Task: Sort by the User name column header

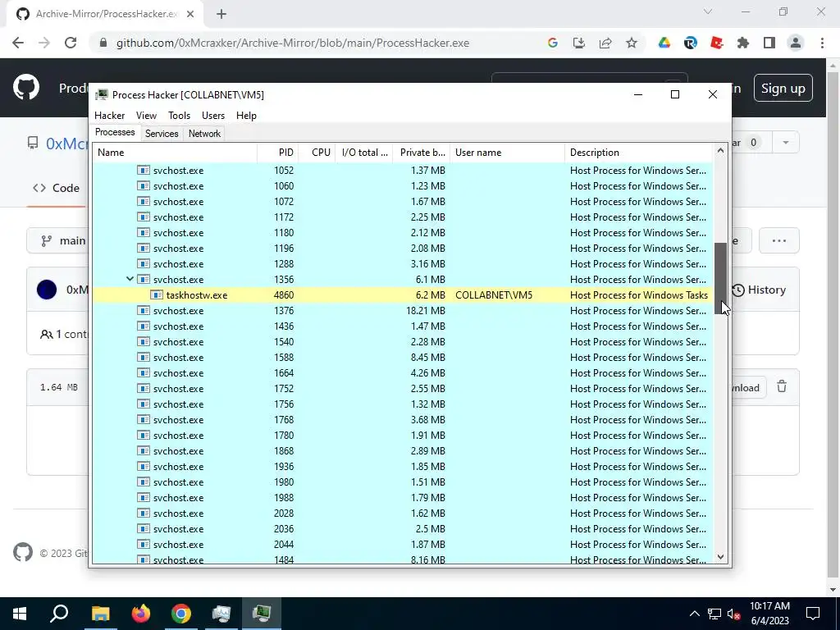Action: [x=507, y=153]
